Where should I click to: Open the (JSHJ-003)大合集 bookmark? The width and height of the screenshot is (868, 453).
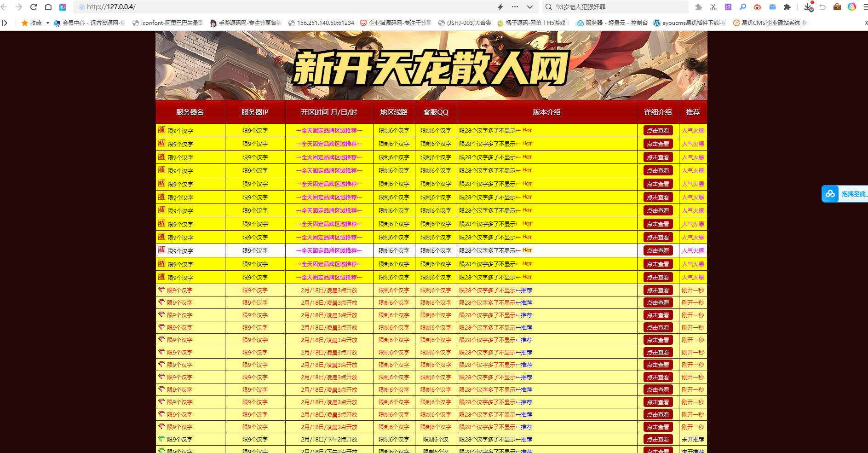[x=465, y=23]
